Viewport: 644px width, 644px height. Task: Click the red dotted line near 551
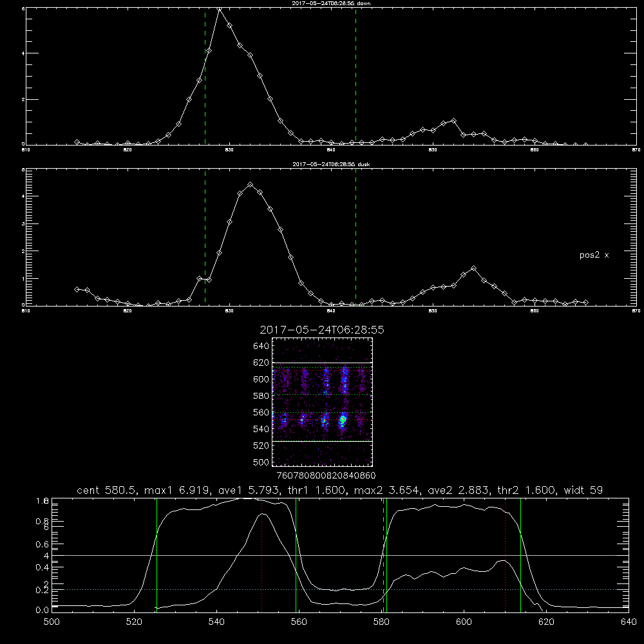261,555
